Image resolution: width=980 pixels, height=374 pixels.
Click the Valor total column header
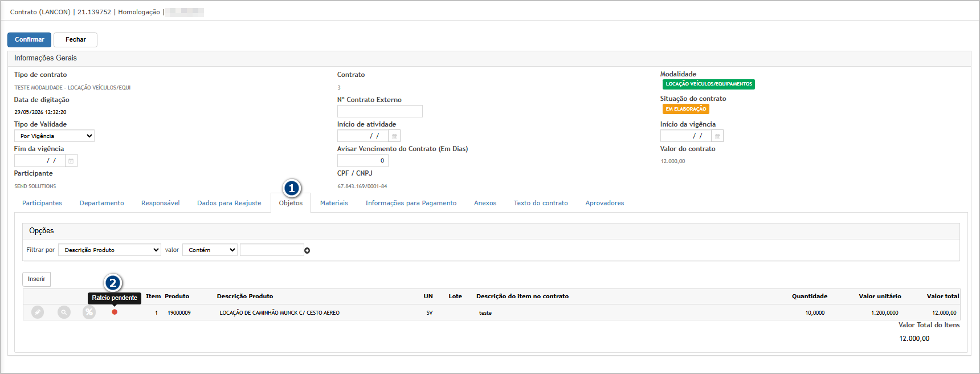943,296
